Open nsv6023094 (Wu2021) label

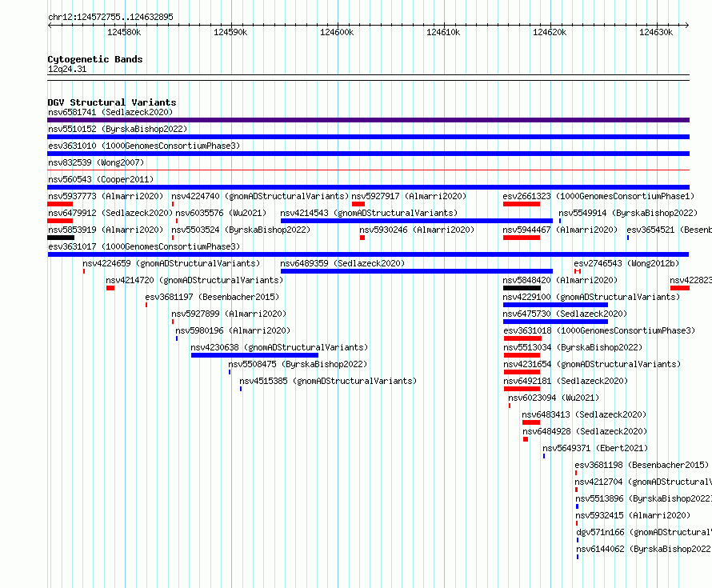(554, 398)
